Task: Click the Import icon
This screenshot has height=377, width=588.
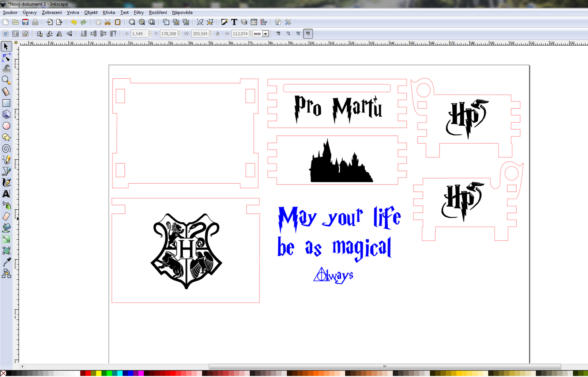Action: (x=49, y=22)
